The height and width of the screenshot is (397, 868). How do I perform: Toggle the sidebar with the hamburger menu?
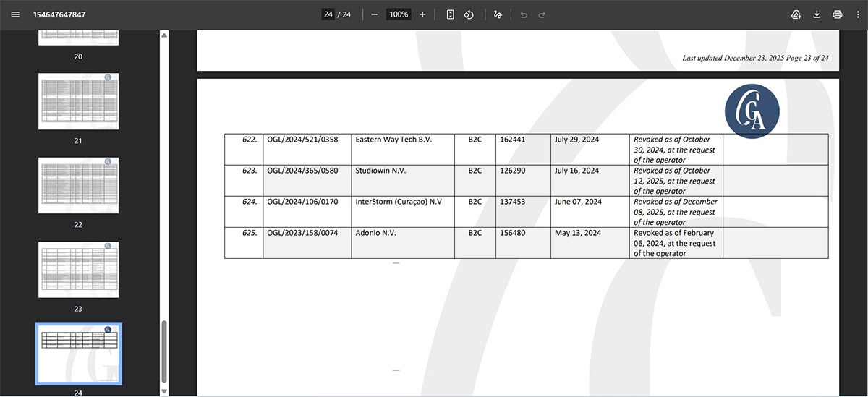[x=15, y=14]
